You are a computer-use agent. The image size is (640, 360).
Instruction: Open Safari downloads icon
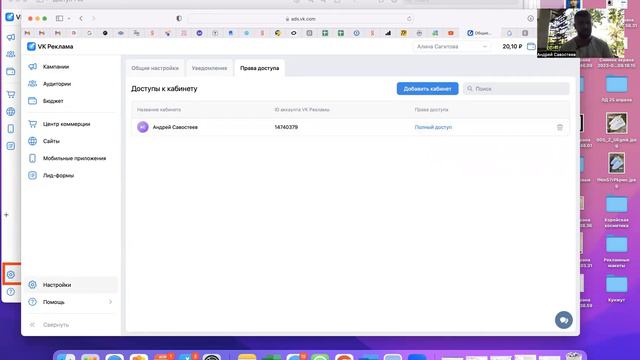530,18
